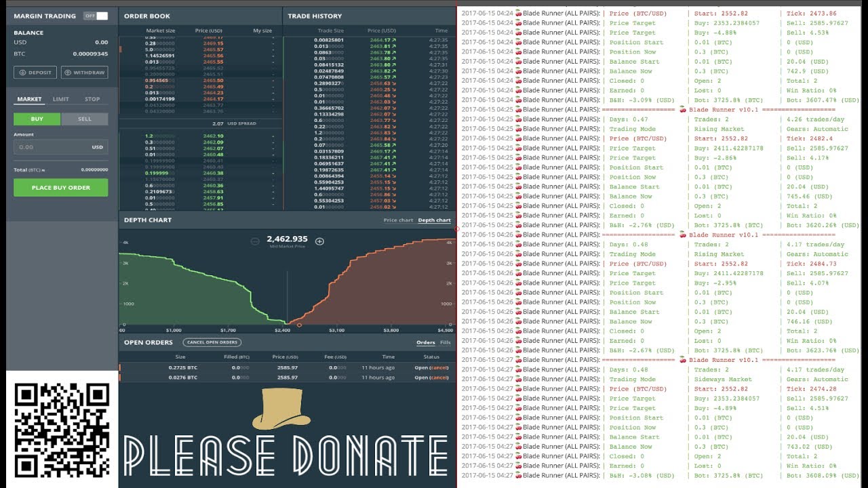
Task: Zoom in depth chart with plus icon
Action: coord(319,241)
